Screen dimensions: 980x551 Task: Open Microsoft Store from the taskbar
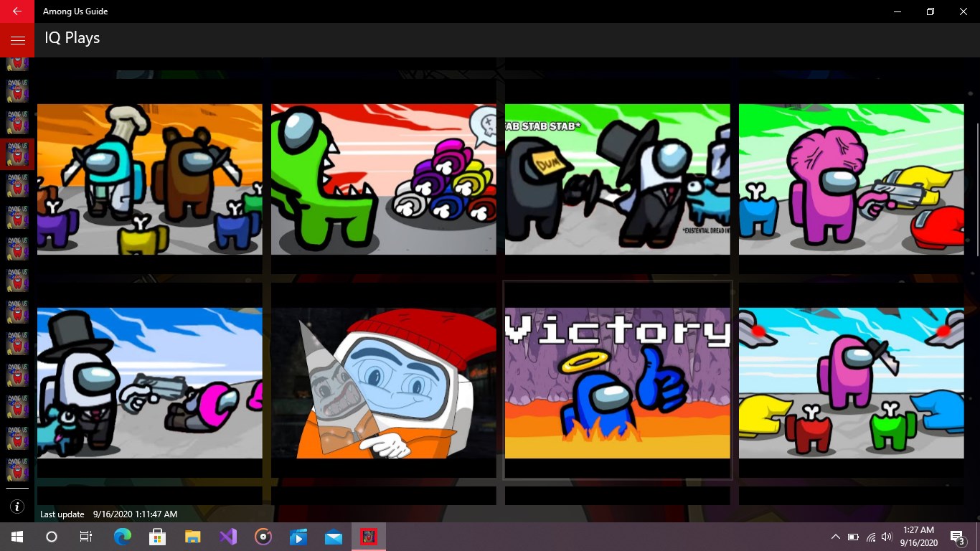click(157, 537)
